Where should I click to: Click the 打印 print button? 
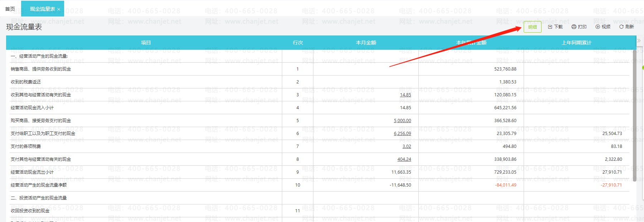[579, 27]
